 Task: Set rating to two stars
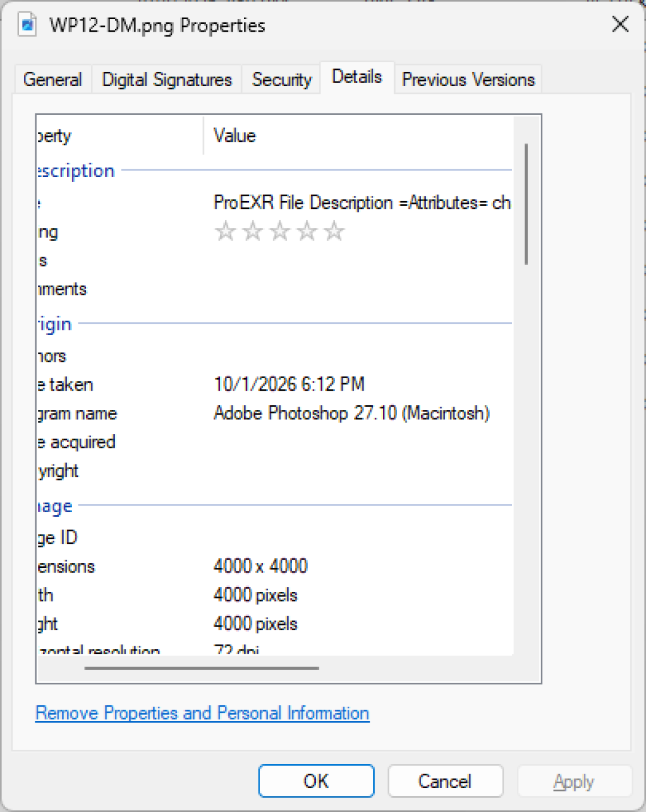click(252, 231)
